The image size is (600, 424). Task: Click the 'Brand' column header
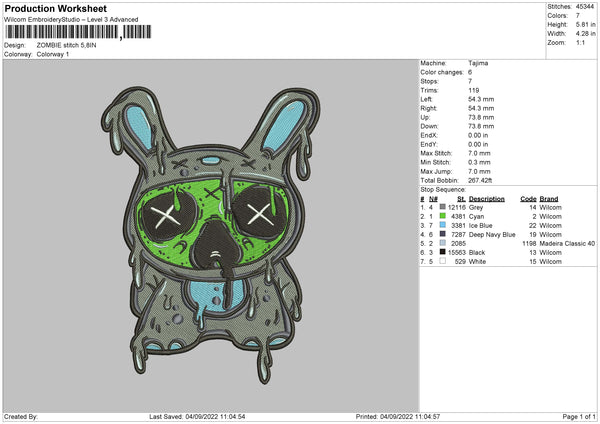point(549,199)
